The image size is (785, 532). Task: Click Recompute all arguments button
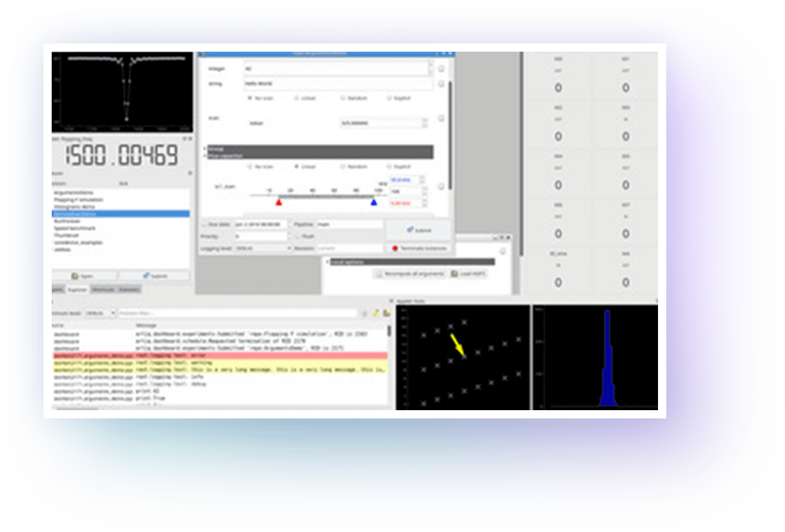click(x=408, y=274)
